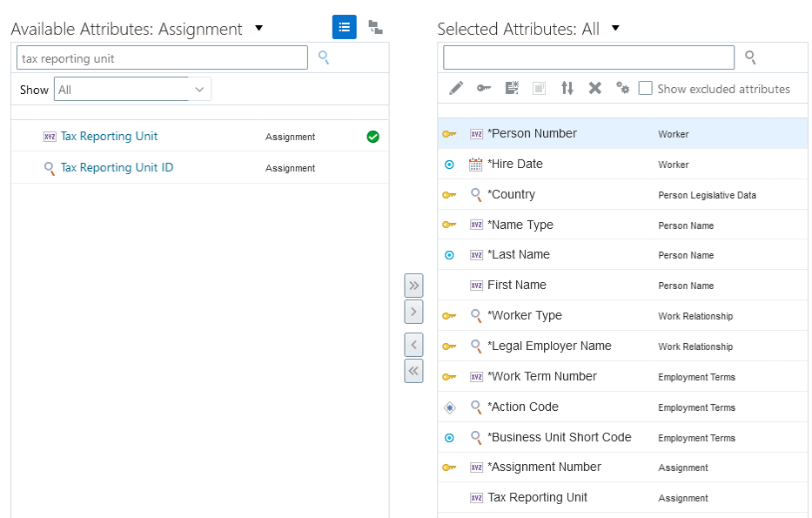Expand the Show filter combo box
812x518 pixels.
click(x=200, y=89)
